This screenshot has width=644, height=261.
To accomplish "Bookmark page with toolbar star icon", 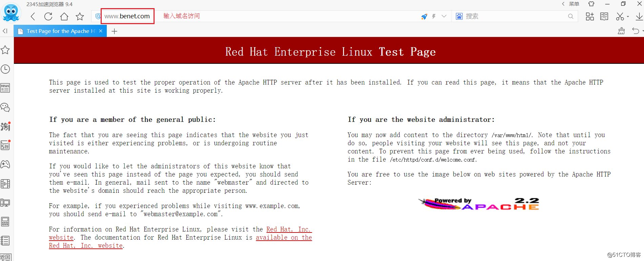I will pos(80,16).
